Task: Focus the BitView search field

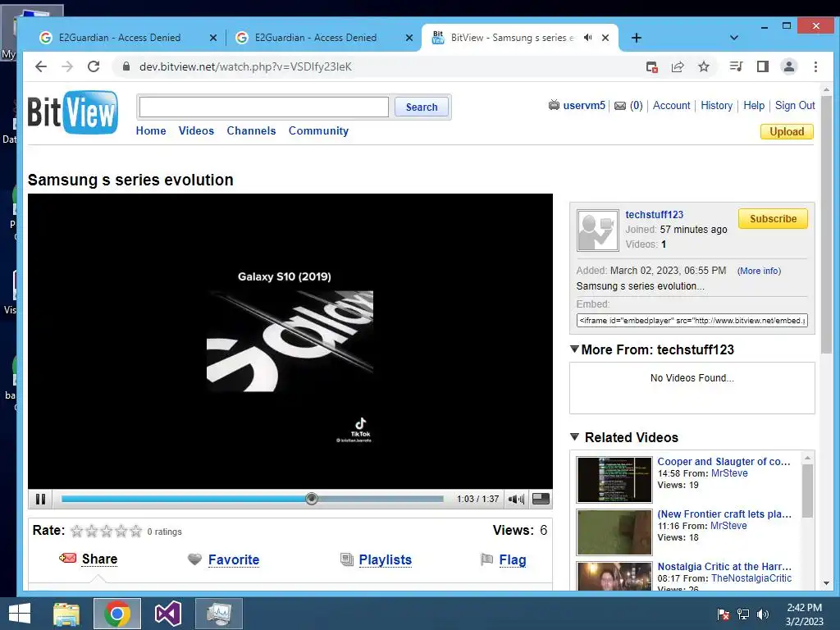Action: 263,107
